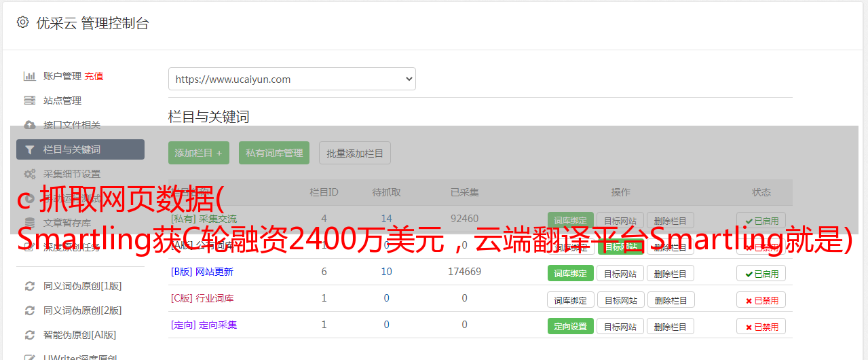Open the [私有] 采集交流 column link
The width and height of the screenshot is (868, 360).
pyautogui.click(x=204, y=219)
